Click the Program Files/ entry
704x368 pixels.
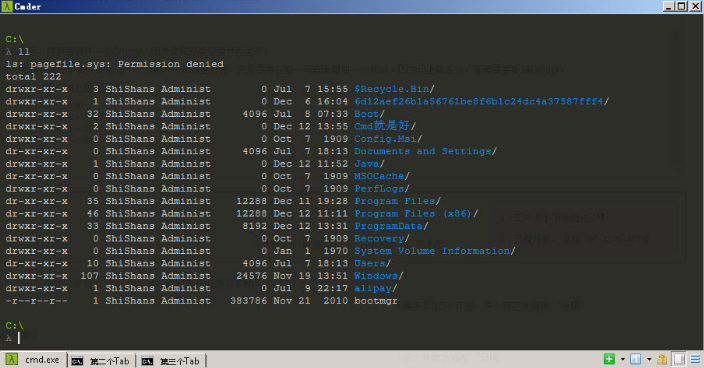click(397, 201)
